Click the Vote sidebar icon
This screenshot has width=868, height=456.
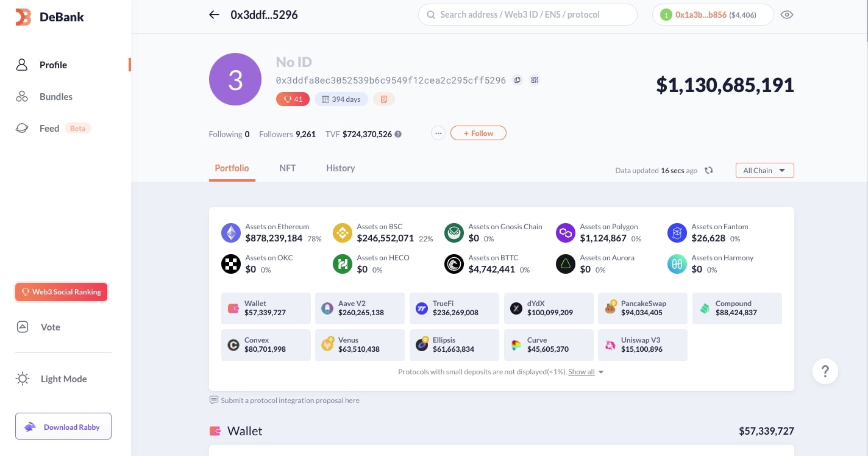point(23,327)
